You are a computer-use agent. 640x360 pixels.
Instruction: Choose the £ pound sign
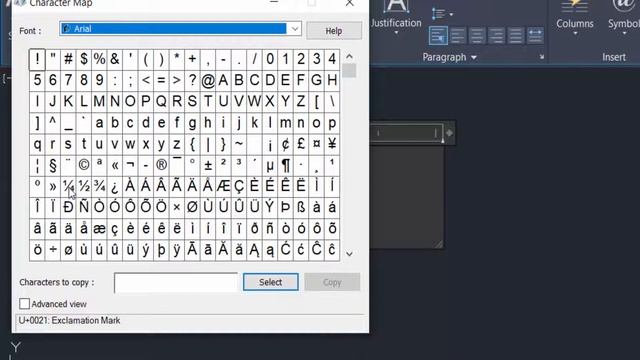[x=301, y=144]
